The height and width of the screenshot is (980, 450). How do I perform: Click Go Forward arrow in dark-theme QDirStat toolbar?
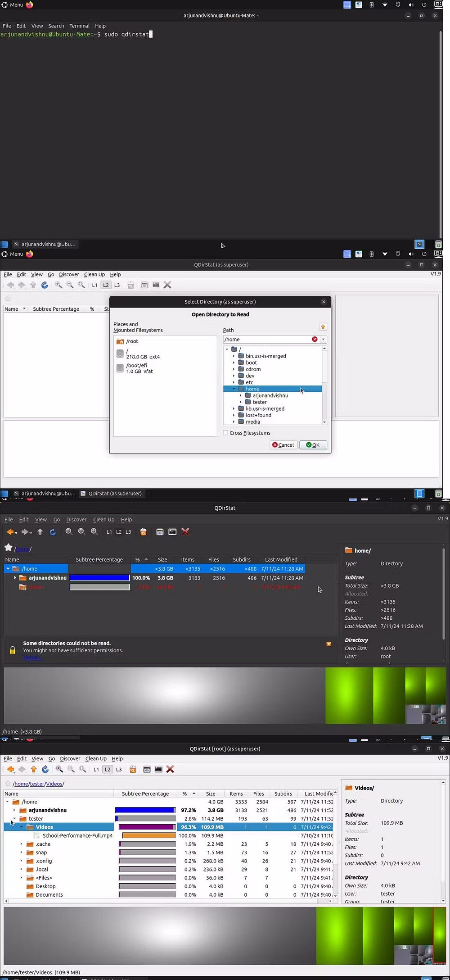tap(26, 532)
